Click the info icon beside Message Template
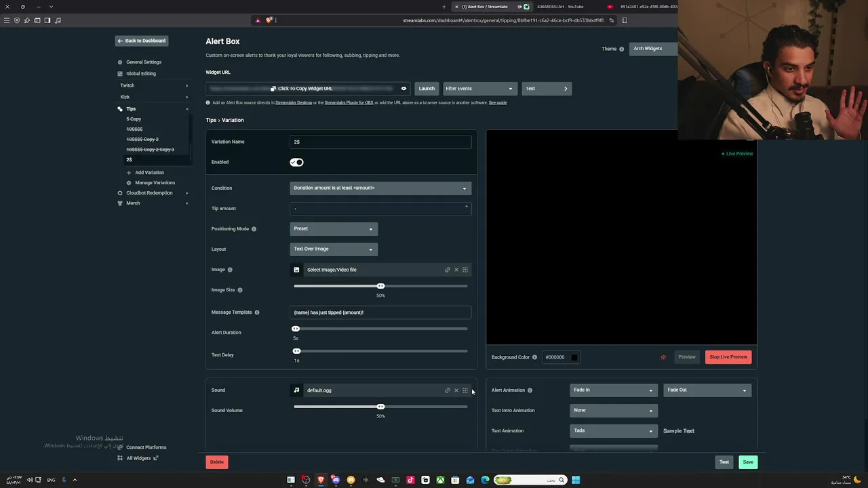Viewport: 868px width, 488px height. [x=257, y=312]
